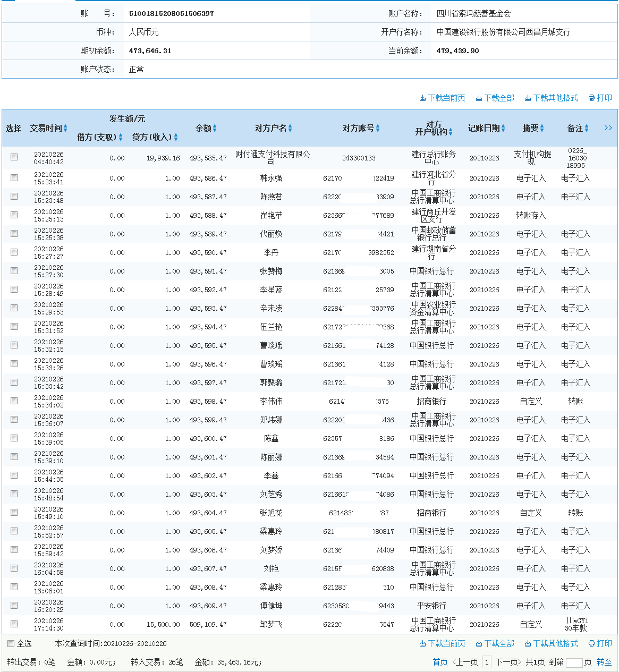The height and width of the screenshot is (672, 619).
Task: Expand more columns with double-chevron arrow
Action: pos(608,128)
